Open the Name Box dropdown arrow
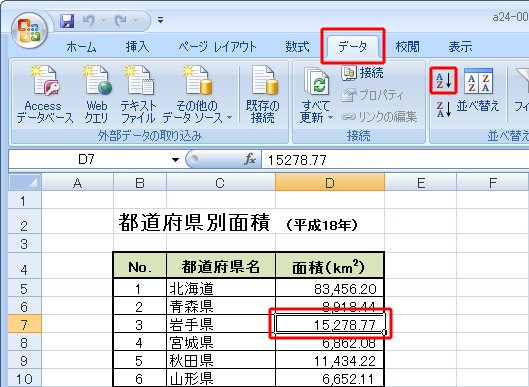 click(175, 160)
